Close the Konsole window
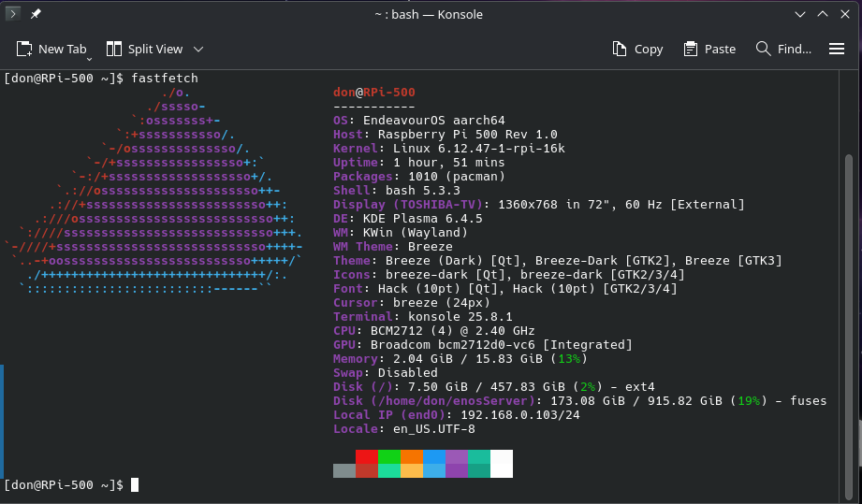Image resolution: width=862 pixels, height=504 pixels. [x=845, y=14]
